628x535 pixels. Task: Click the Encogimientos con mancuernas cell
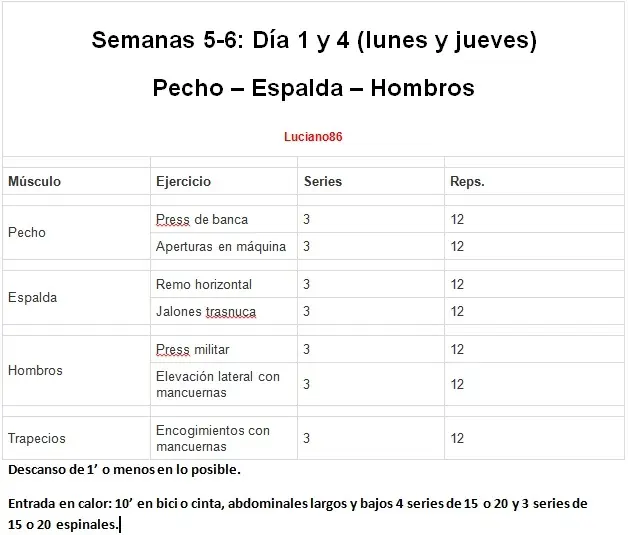pos(224,438)
